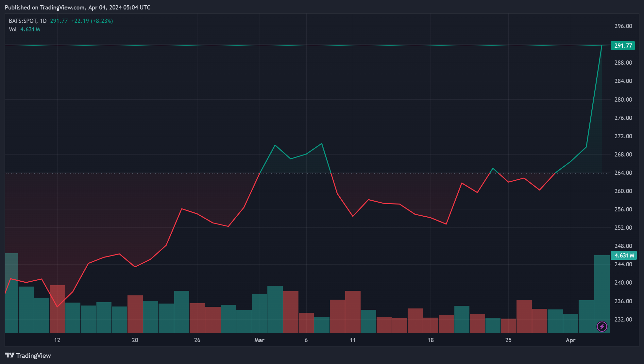The width and height of the screenshot is (644, 364).
Task: Click the red volume bar above the 12 label
Action: (x=57, y=309)
